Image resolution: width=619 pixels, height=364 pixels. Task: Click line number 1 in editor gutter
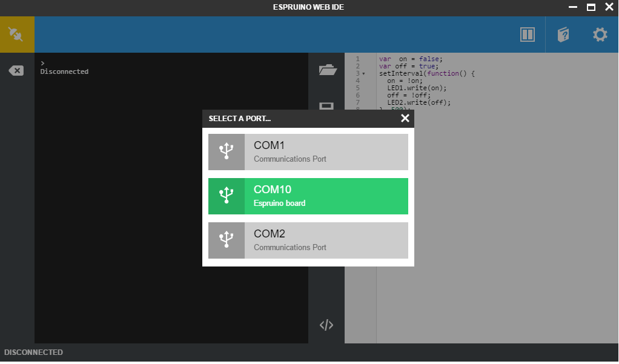point(358,59)
